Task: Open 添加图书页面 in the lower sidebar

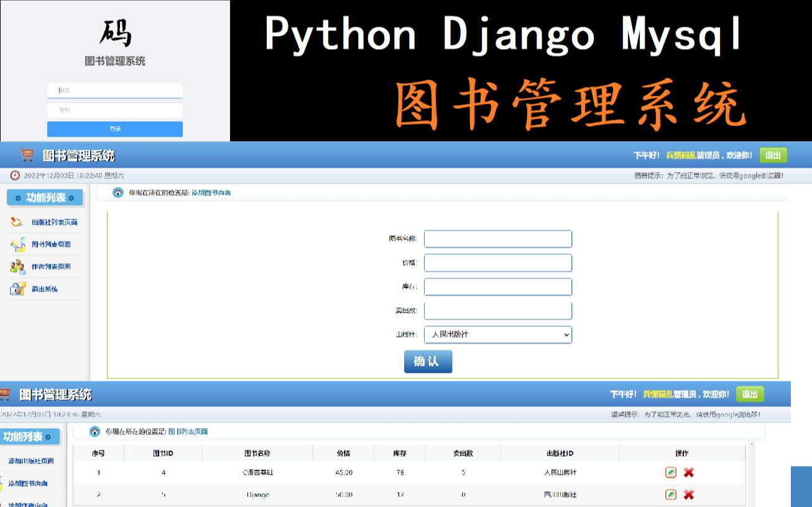Action: click(28, 483)
